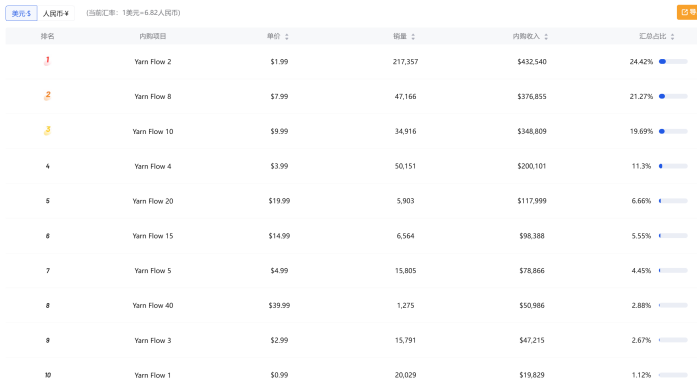Select the Yarn Flow 15 item name
The width and height of the screenshot is (697, 387).
(153, 236)
